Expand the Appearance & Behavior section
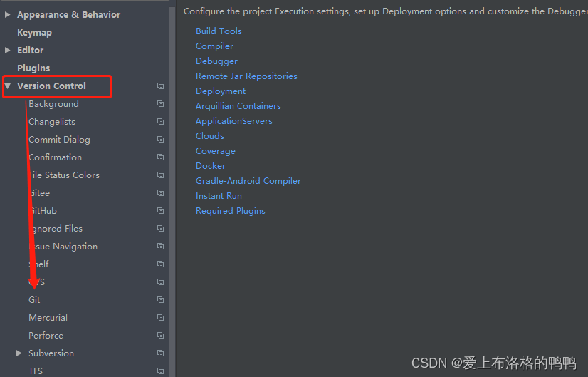The image size is (588, 377). pos(7,15)
